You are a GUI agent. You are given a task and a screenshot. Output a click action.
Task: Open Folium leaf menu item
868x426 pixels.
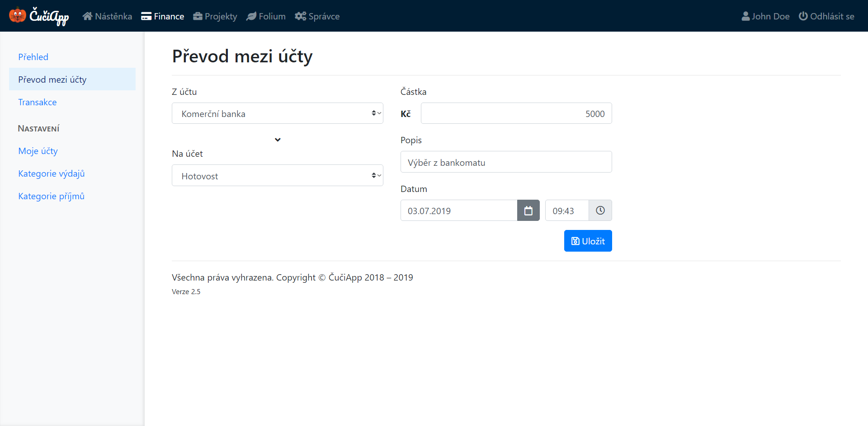click(266, 16)
